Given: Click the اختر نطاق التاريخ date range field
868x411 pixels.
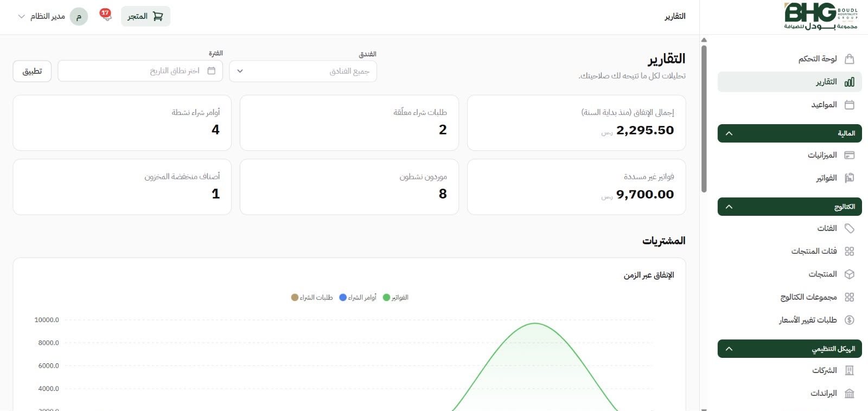Looking at the screenshot, I should pos(140,71).
